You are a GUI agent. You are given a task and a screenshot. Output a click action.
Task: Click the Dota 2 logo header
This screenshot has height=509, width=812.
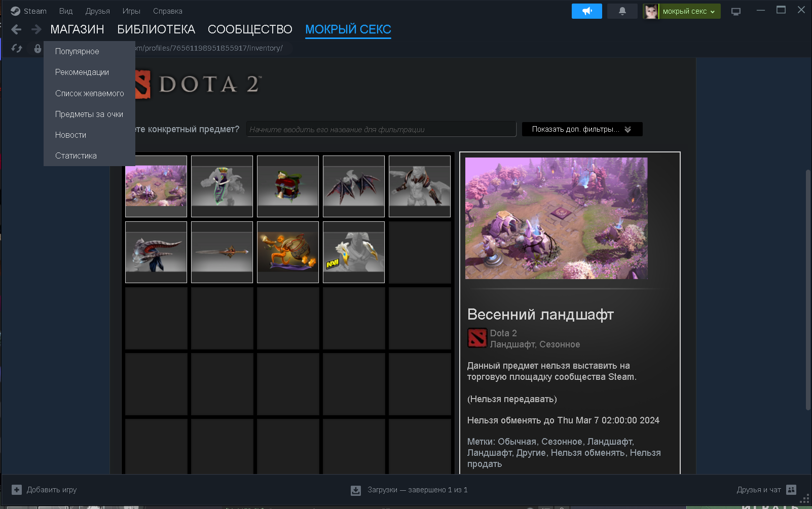pyautogui.click(x=199, y=84)
